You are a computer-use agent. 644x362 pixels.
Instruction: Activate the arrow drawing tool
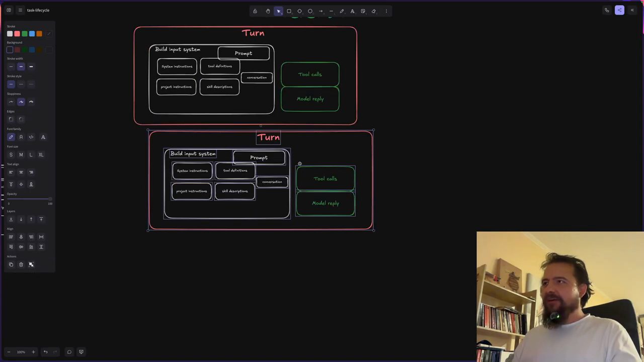pos(320,11)
